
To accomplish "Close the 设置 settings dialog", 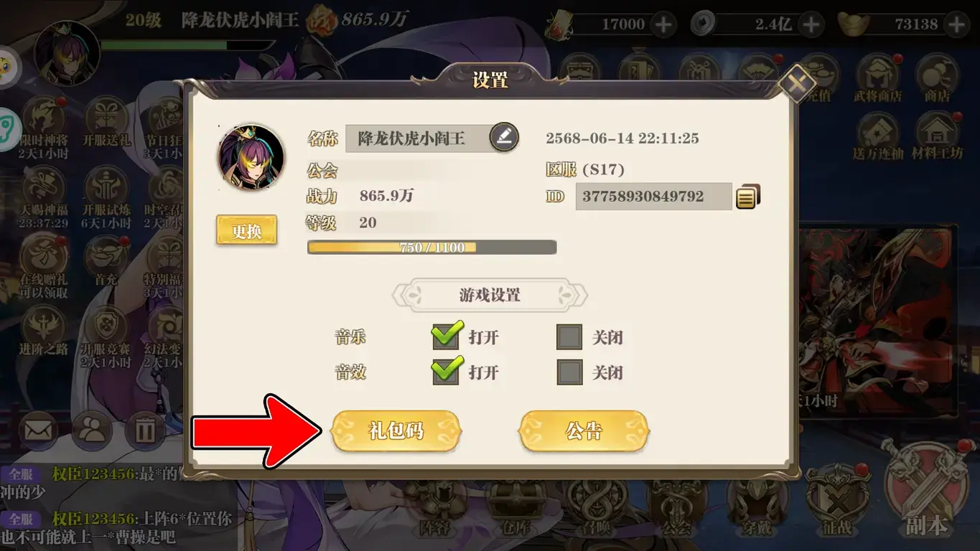I will 797,83.
